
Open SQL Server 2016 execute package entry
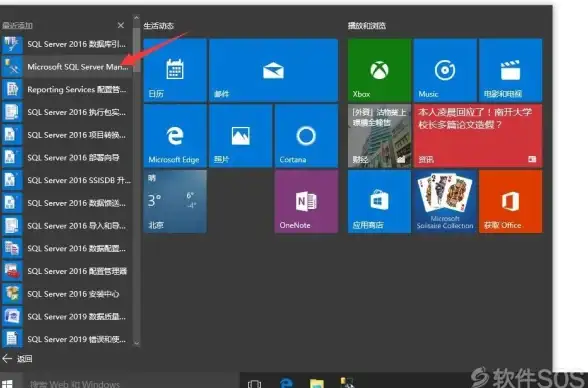click(x=66, y=112)
